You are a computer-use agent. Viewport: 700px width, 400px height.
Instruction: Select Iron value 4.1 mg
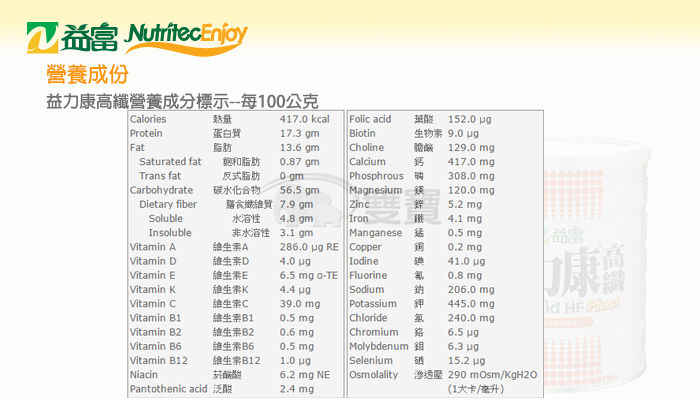[465, 219]
